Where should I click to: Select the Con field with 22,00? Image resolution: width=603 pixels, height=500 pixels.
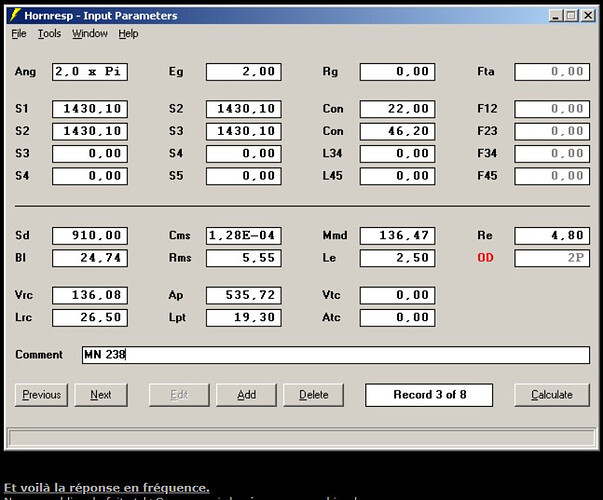point(398,109)
